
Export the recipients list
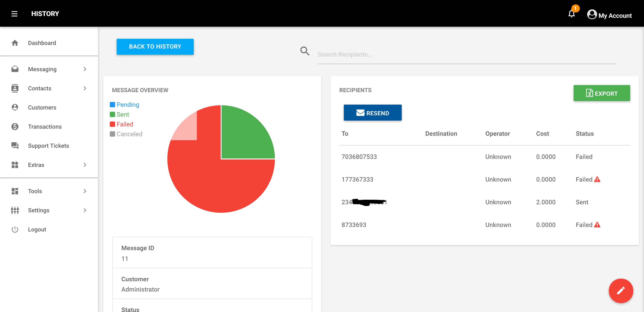(x=601, y=93)
